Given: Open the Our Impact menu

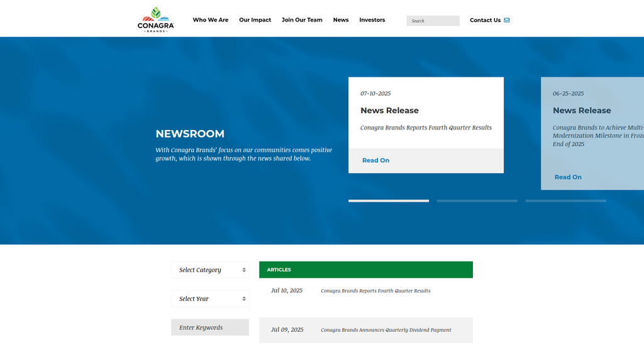Looking at the screenshot, I should [255, 19].
